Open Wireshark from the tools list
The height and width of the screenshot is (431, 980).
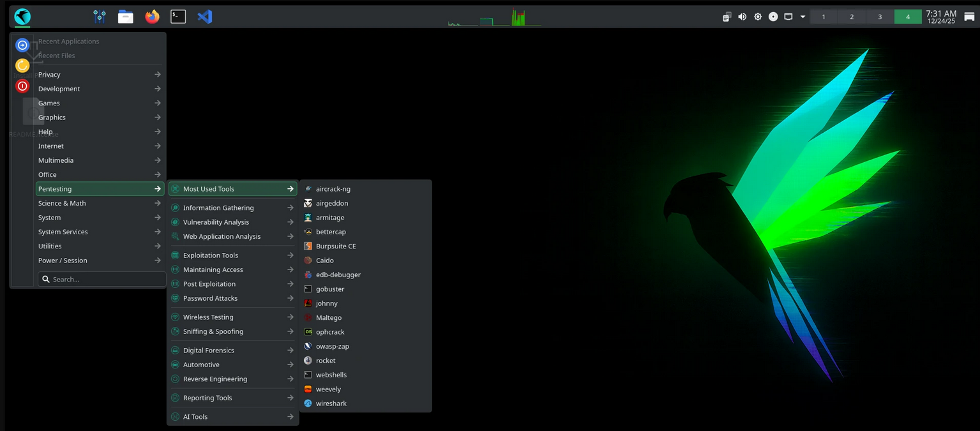coord(331,403)
